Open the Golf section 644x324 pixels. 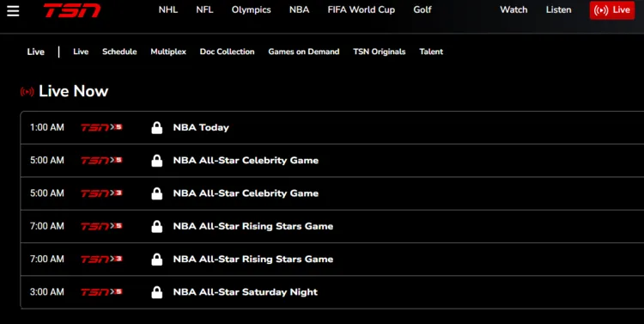[x=422, y=9]
